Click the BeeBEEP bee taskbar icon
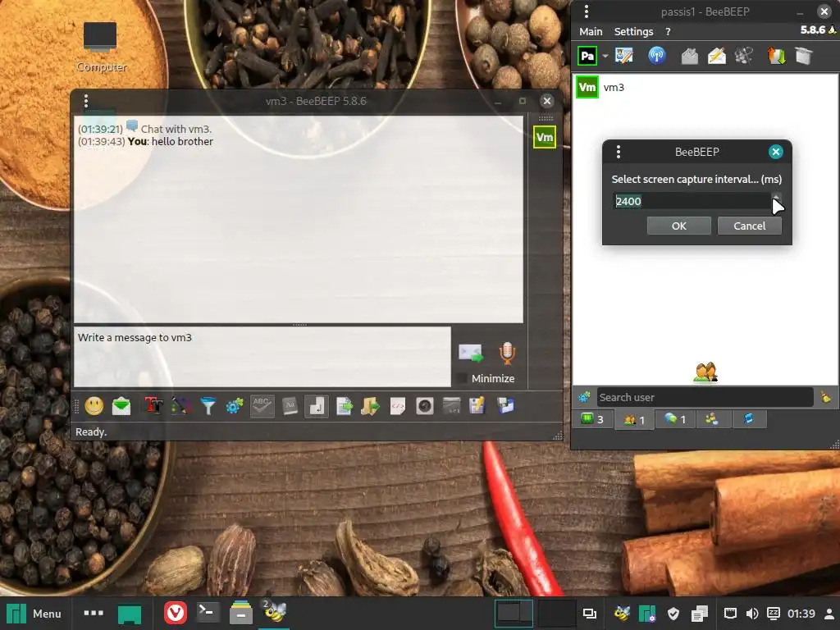 274,612
